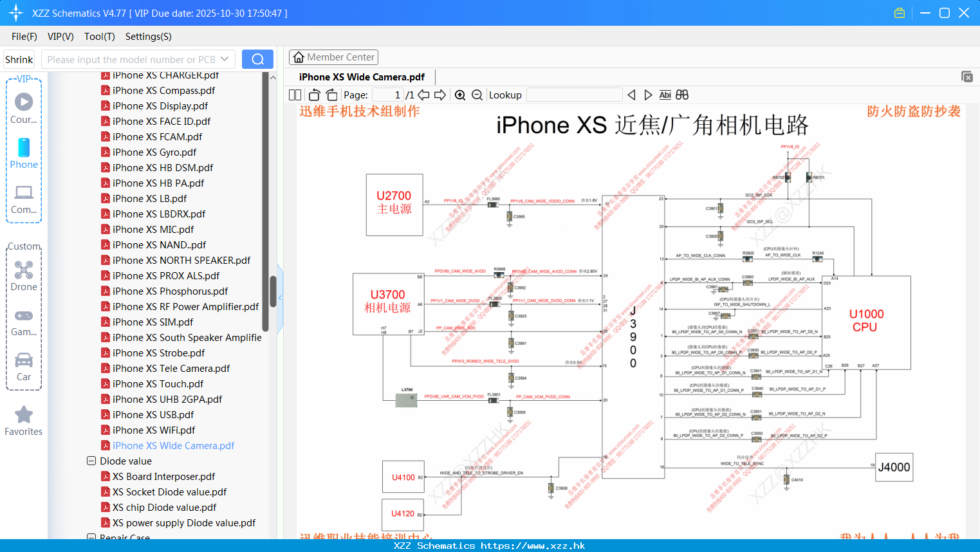The image size is (980, 552).
Task: Open iPhone XS RF Power Amplifier.pdf
Action: point(185,307)
